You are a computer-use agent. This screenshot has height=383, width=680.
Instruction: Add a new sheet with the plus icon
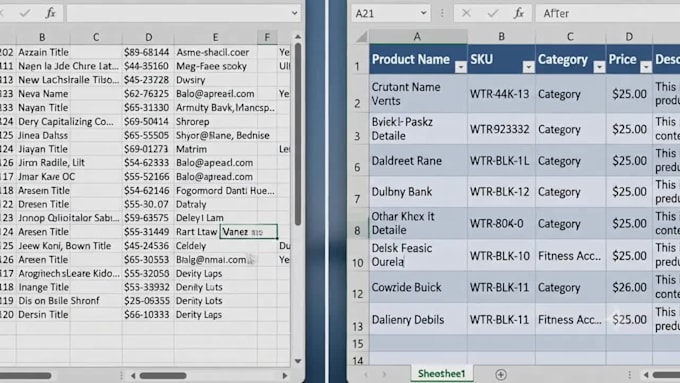pyautogui.click(x=500, y=374)
